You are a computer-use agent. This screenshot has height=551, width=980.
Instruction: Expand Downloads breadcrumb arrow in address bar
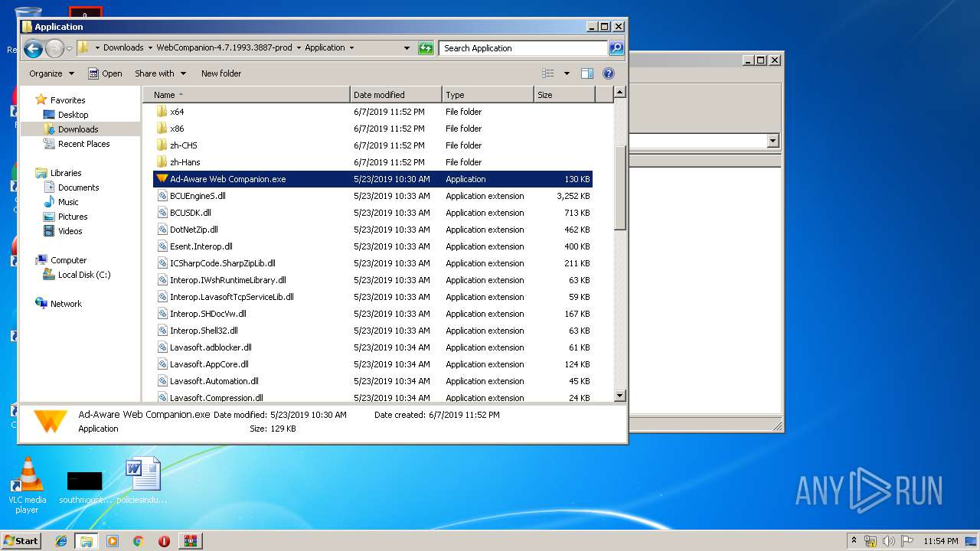tap(150, 48)
